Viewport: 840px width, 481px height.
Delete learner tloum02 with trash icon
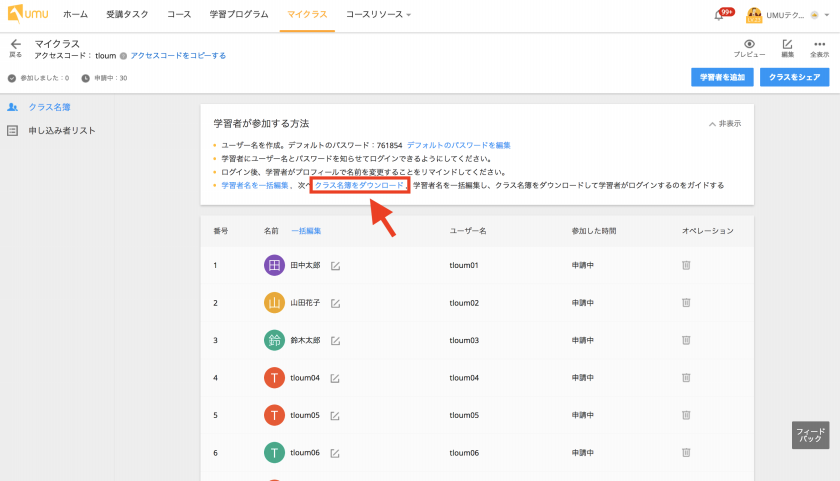point(686,303)
